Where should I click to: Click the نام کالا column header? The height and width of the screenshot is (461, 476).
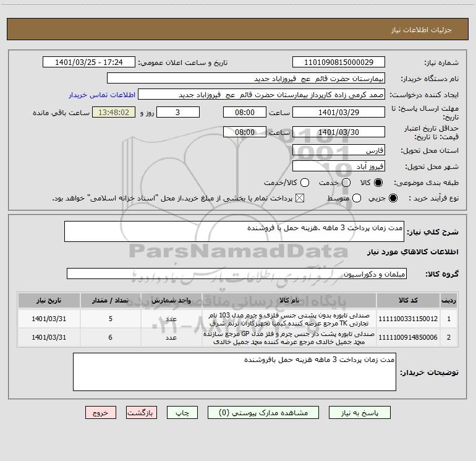289,301
